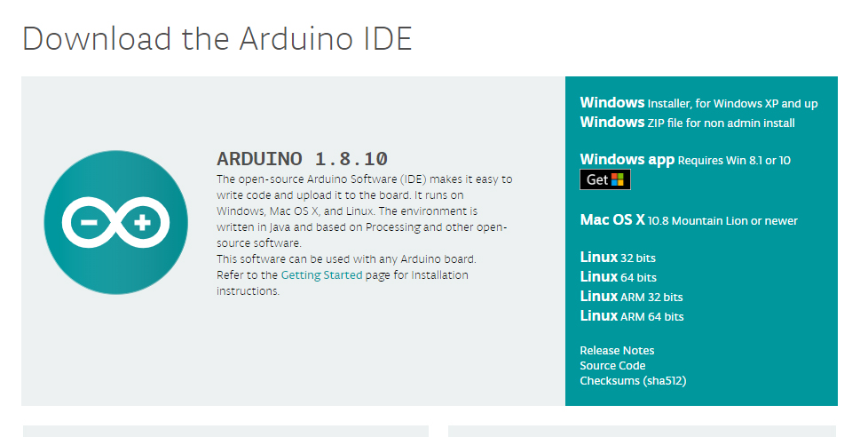Click the ARDUINO 1.8.10 version heading

click(x=302, y=159)
